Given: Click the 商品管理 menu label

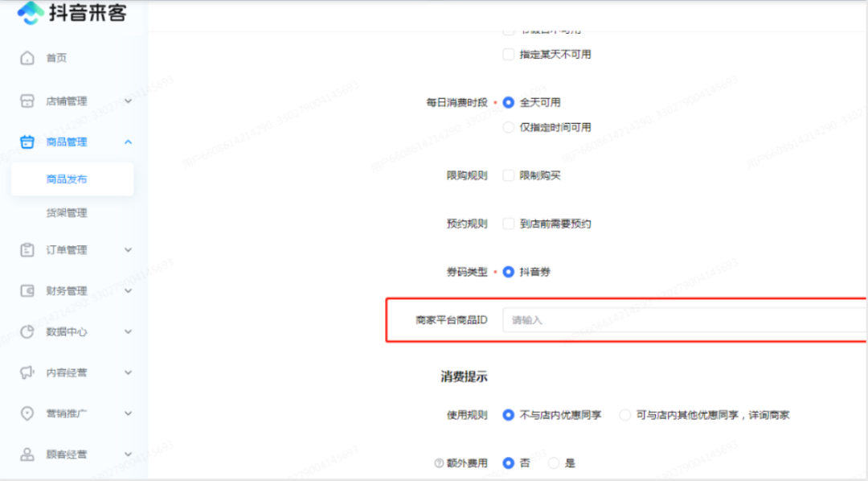Looking at the screenshot, I should click(x=67, y=142).
